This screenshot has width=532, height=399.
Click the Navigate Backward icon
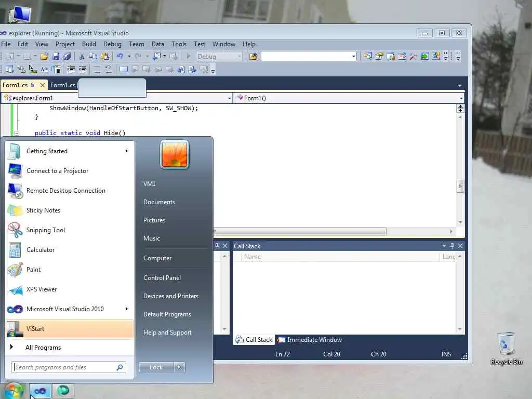[157, 56]
